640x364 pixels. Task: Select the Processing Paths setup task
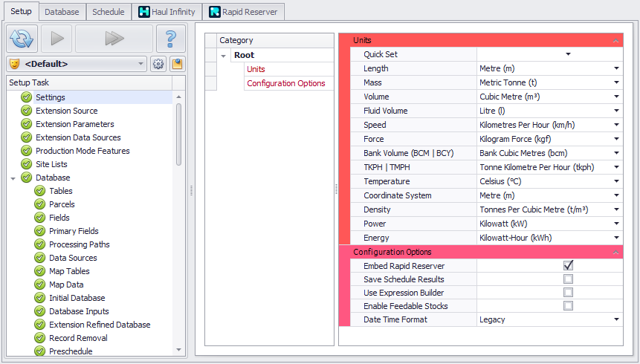coord(79,244)
